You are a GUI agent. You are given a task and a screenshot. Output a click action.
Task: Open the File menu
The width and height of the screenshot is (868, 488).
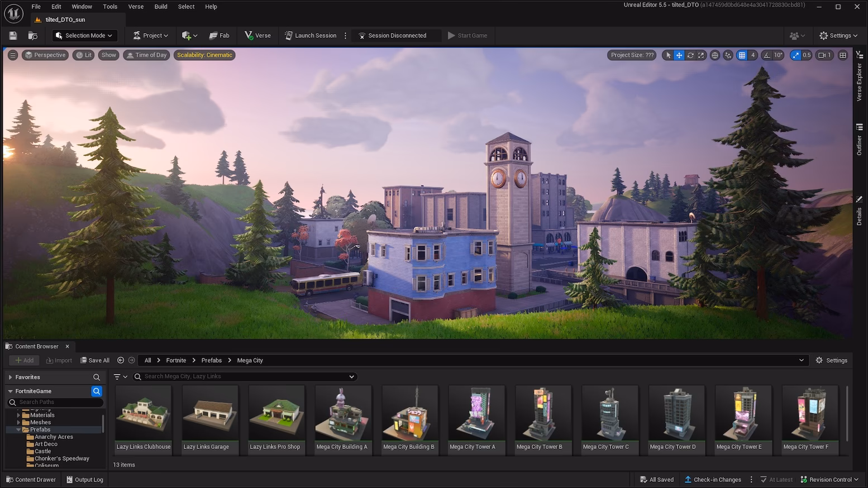36,7
